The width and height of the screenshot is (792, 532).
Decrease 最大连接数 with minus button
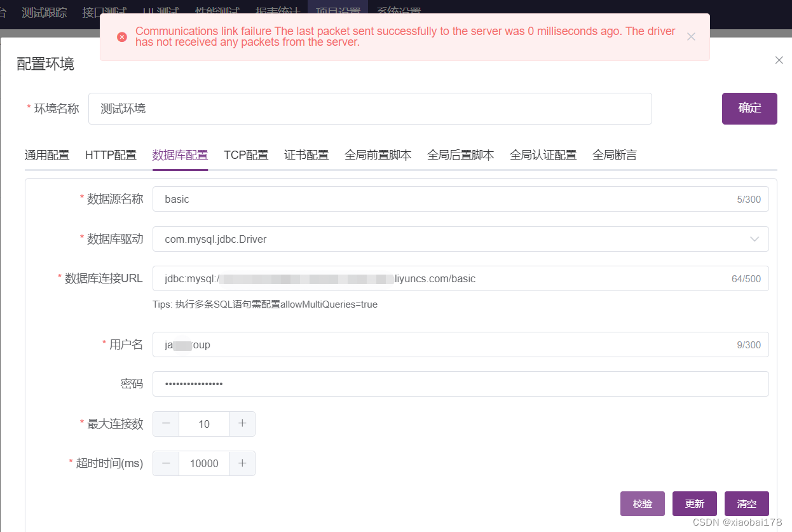166,424
